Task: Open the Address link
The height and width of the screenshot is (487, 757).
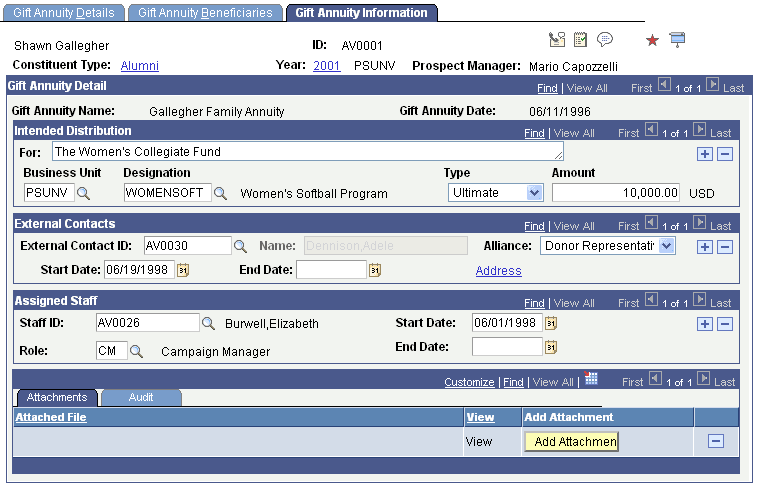Action: click(x=498, y=271)
